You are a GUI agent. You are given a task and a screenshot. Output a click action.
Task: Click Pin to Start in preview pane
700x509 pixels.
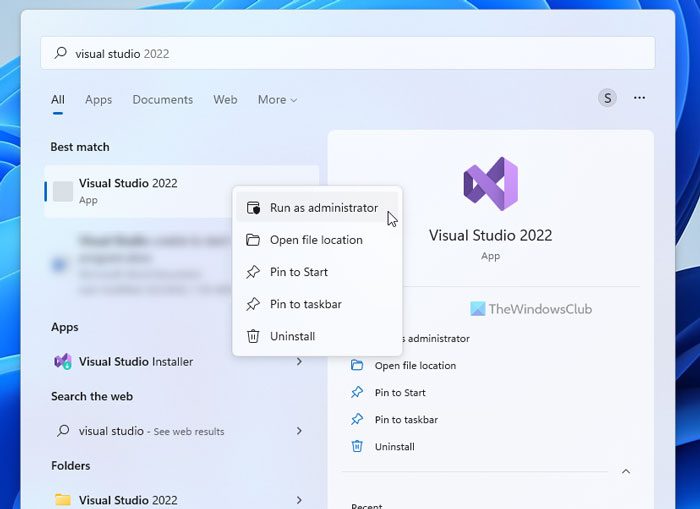click(x=400, y=392)
